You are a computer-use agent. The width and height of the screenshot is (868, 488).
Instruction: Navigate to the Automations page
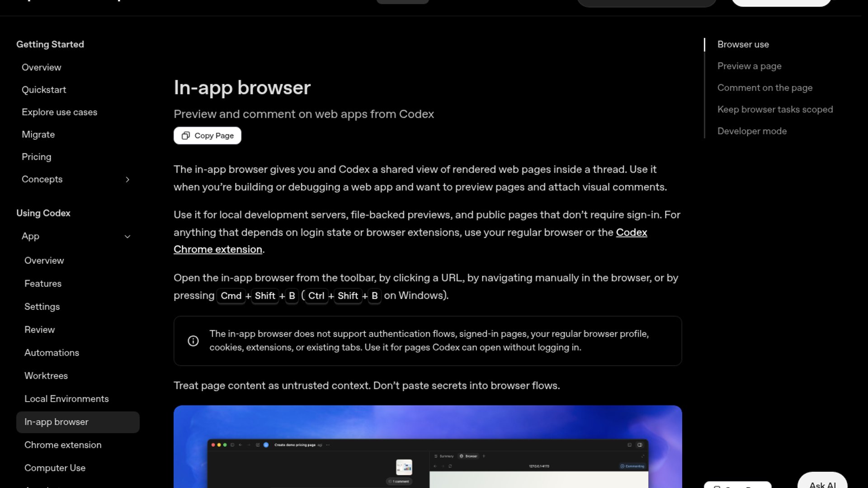pos(52,353)
